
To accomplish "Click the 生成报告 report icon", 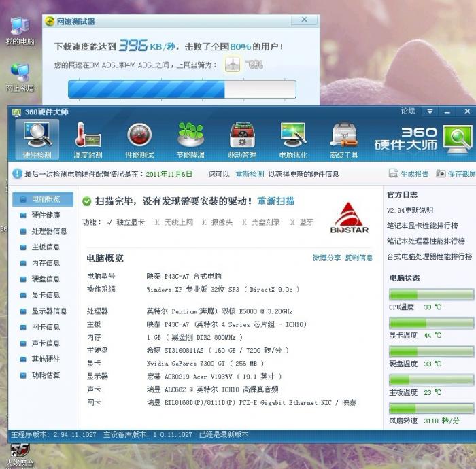I will 394,173.
